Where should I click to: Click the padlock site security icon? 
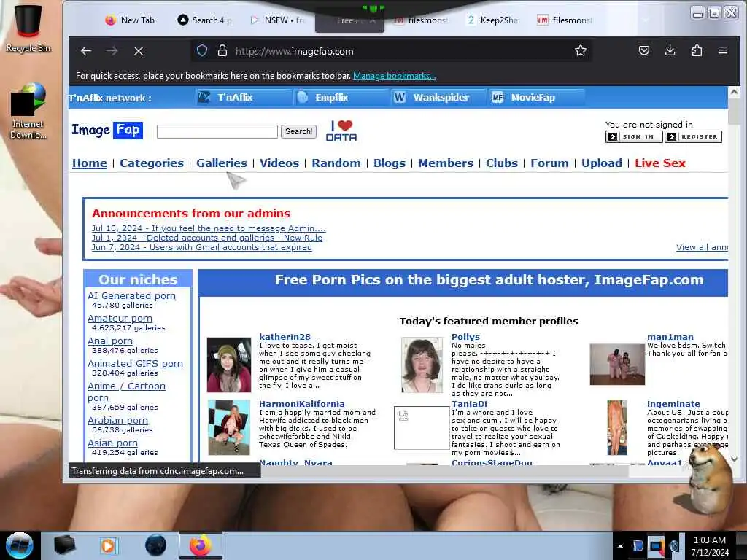pyautogui.click(x=222, y=50)
